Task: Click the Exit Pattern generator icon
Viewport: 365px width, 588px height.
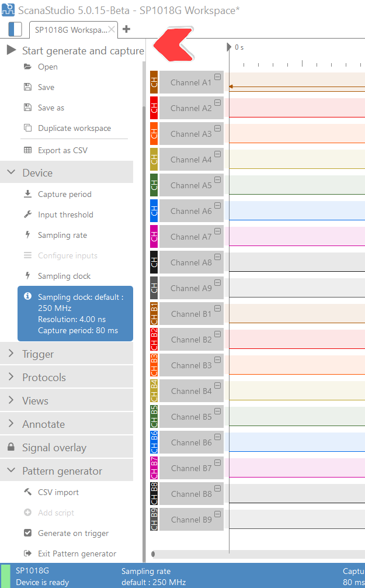Action: point(27,554)
